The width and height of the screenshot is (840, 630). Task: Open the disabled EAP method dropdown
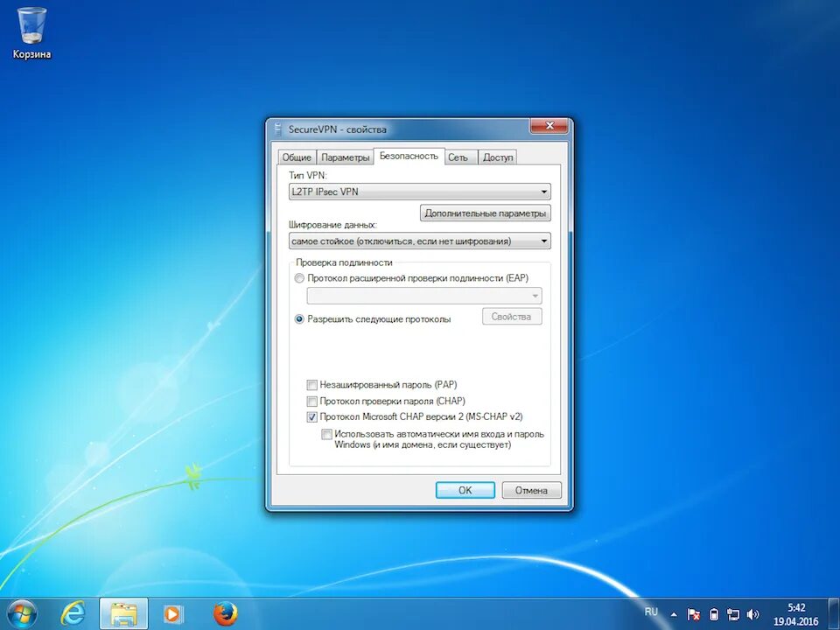tap(424, 296)
